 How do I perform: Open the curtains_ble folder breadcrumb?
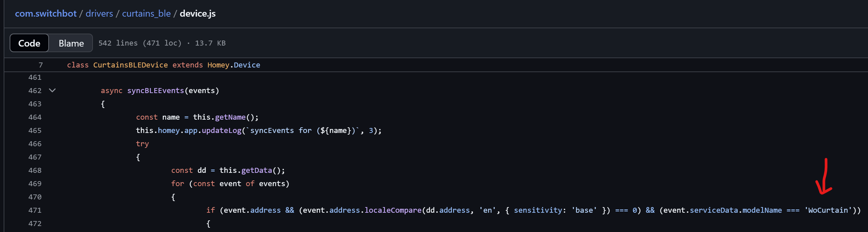146,13
